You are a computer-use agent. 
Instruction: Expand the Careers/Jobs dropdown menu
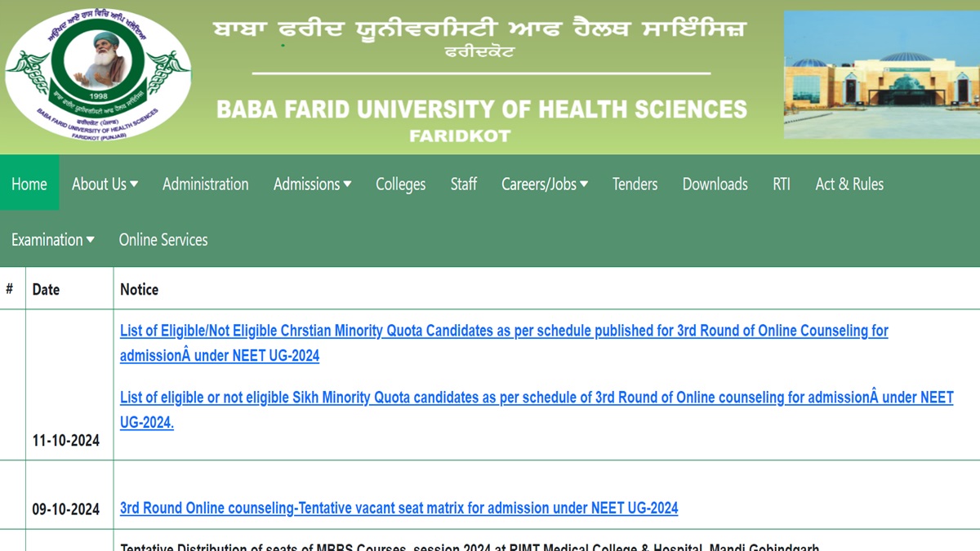pos(545,184)
